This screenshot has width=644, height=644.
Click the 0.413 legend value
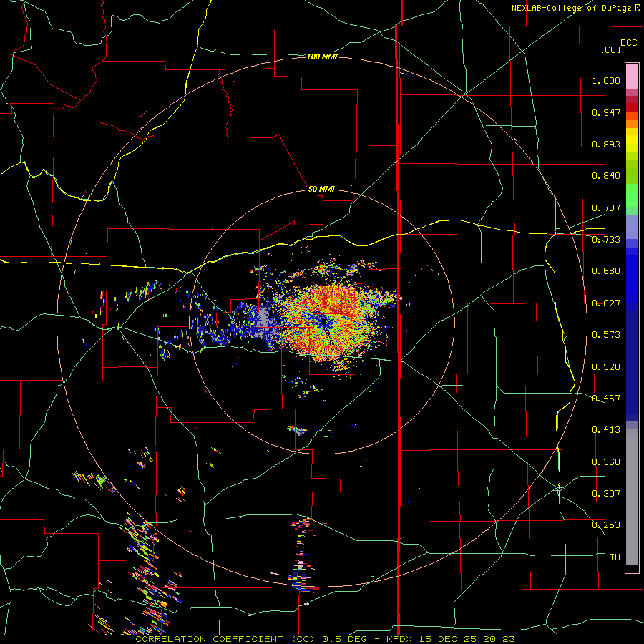tap(606, 430)
